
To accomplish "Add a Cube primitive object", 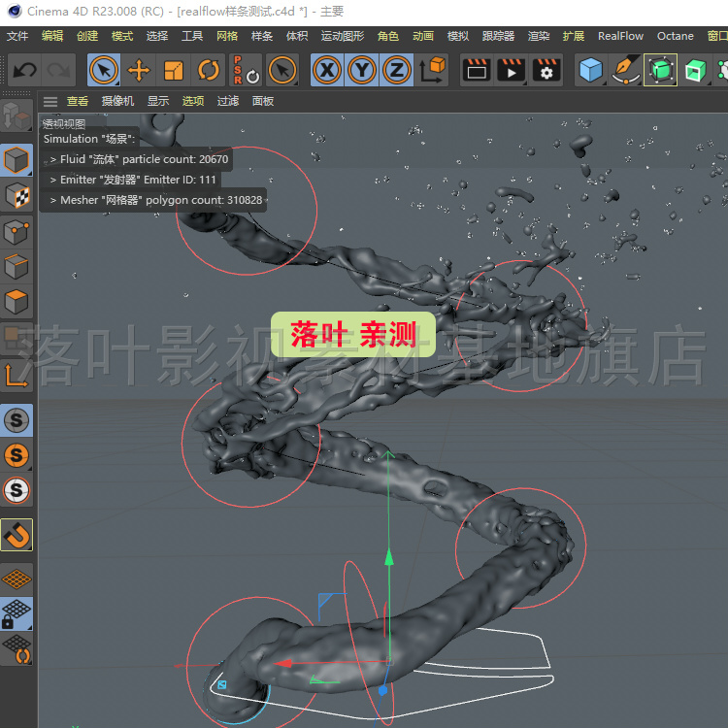I will [590, 71].
